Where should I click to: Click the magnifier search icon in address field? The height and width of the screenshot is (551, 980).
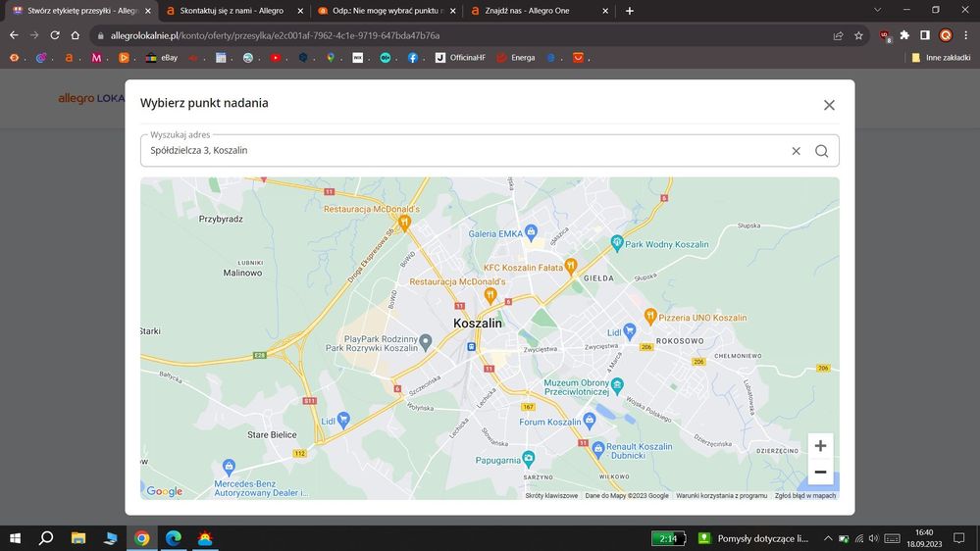(x=821, y=151)
